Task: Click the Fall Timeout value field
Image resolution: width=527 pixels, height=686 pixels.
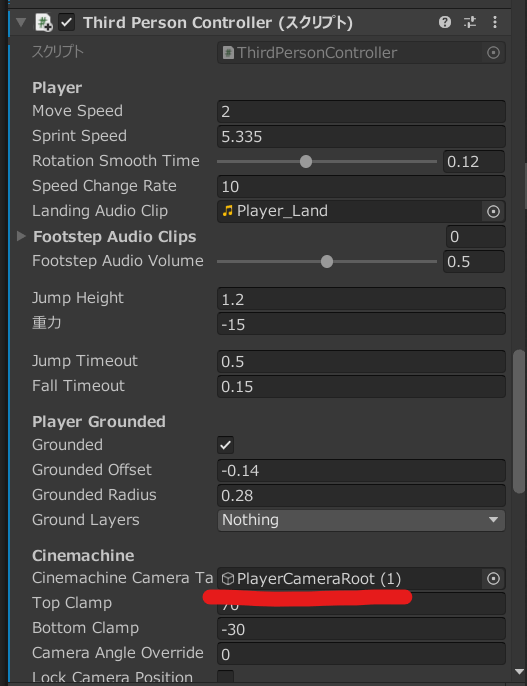Action: (361, 386)
